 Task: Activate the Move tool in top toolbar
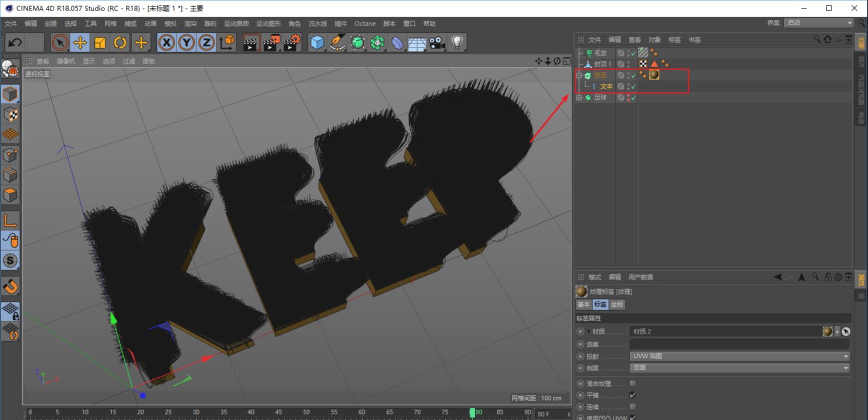pos(80,43)
